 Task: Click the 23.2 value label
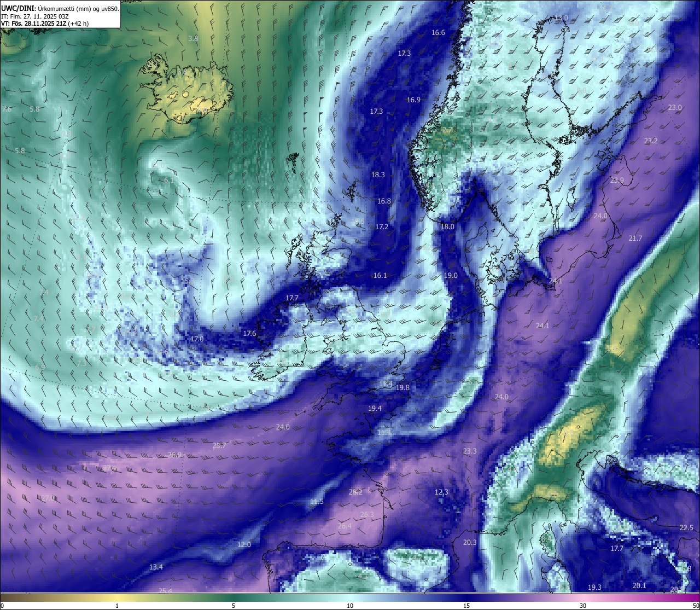[651, 141]
